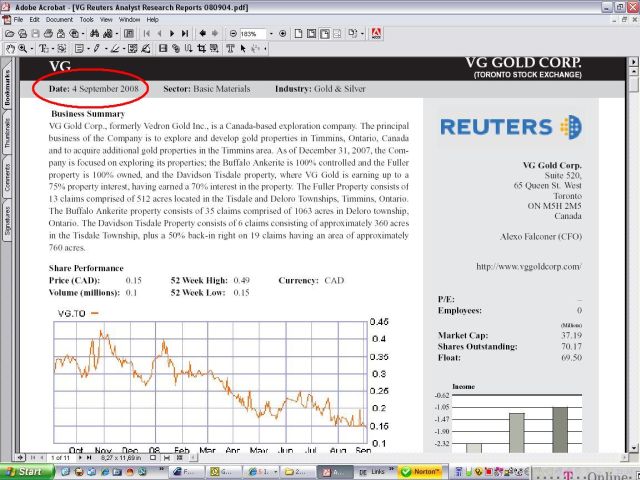Image resolution: width=640 pixels, height=480 pixels.
Task: Select the Note comment tool
Action: click(x=79, y=49)
